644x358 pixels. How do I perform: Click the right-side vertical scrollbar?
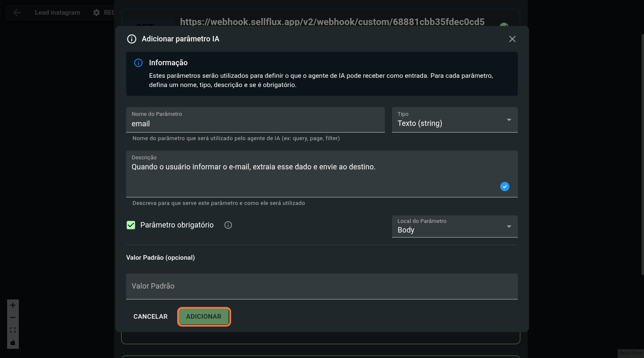pos(642,155)
